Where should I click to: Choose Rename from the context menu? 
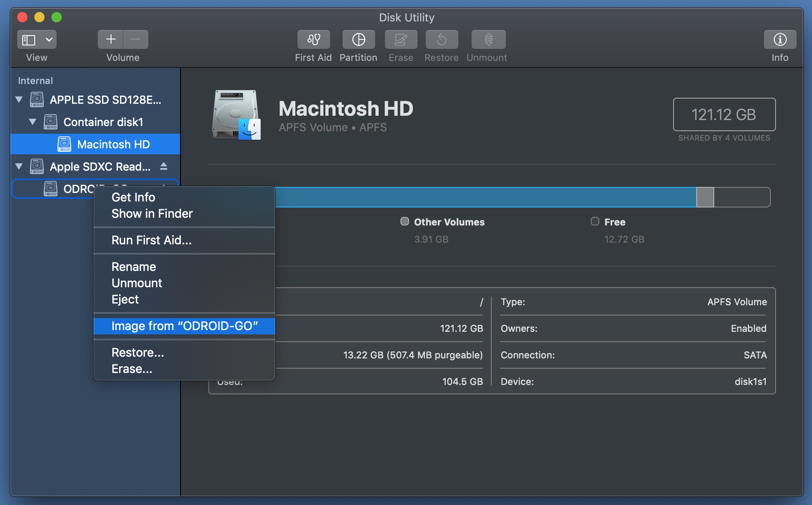(x=184, y=267)
